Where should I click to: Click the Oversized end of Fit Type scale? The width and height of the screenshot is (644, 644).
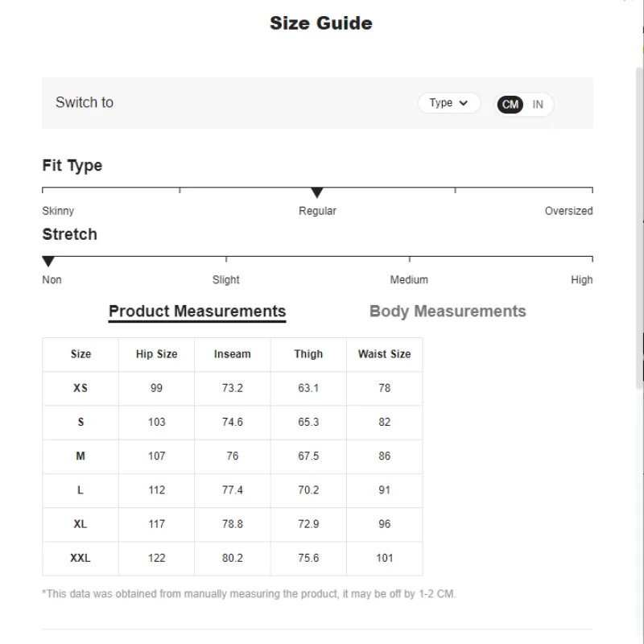[x=568, y=211]
